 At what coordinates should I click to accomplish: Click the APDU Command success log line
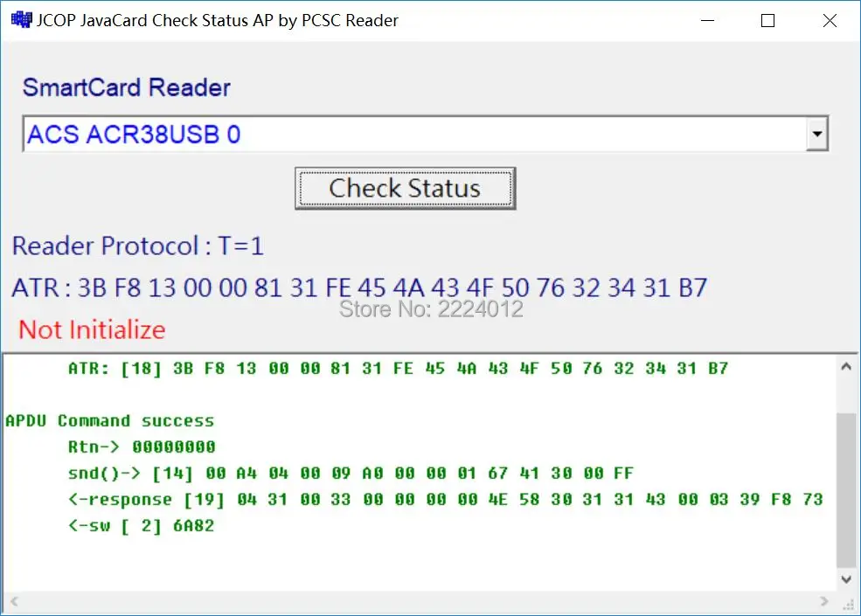(x=109, y=420)
